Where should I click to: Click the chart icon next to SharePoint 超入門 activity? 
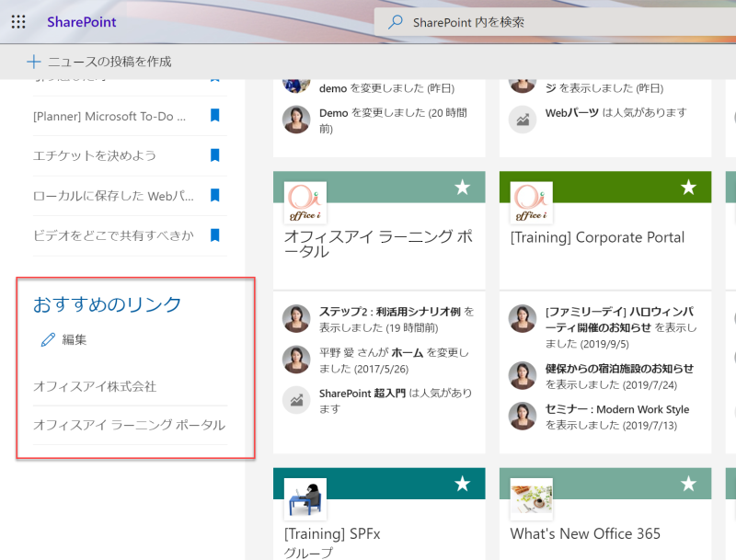pyautogui.click(x=295, y=401)
